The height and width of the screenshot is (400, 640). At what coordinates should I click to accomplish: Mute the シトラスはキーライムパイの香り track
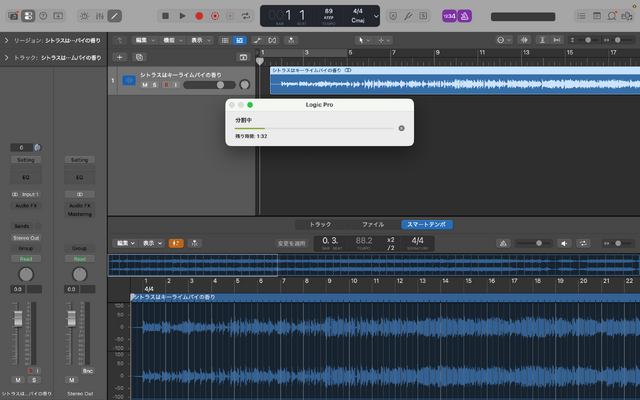pos(144,85)
